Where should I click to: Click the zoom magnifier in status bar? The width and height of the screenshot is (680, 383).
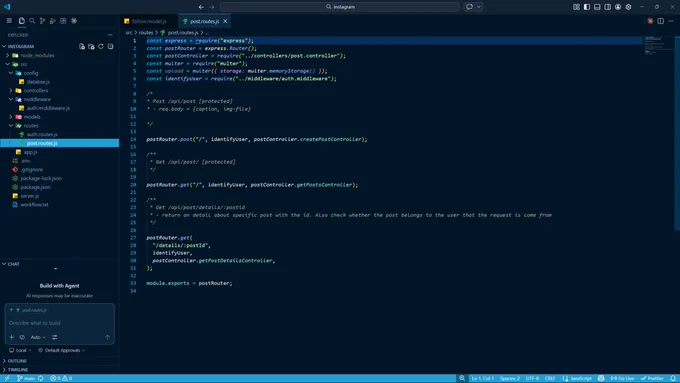coord(462,378)
